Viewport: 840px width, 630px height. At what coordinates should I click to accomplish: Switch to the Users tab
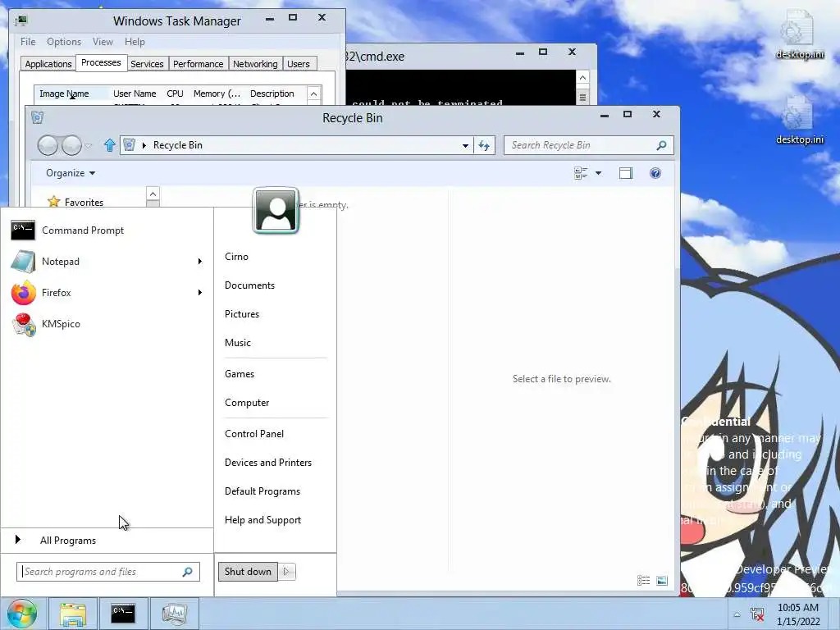coord(299,64)
